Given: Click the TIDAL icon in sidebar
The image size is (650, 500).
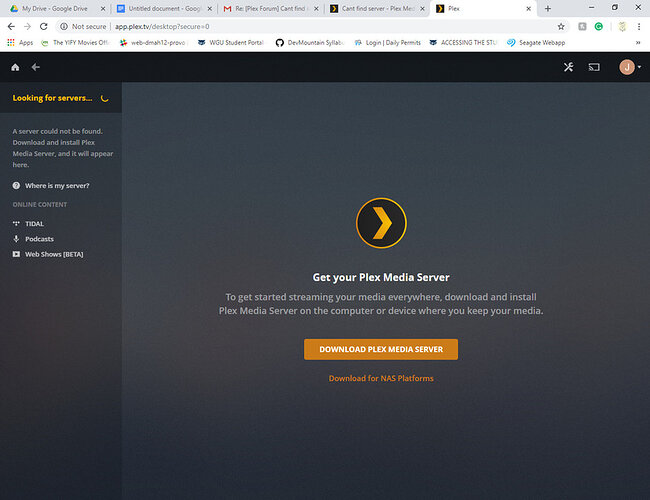Looking at the screenshot, I should [16, 224].
